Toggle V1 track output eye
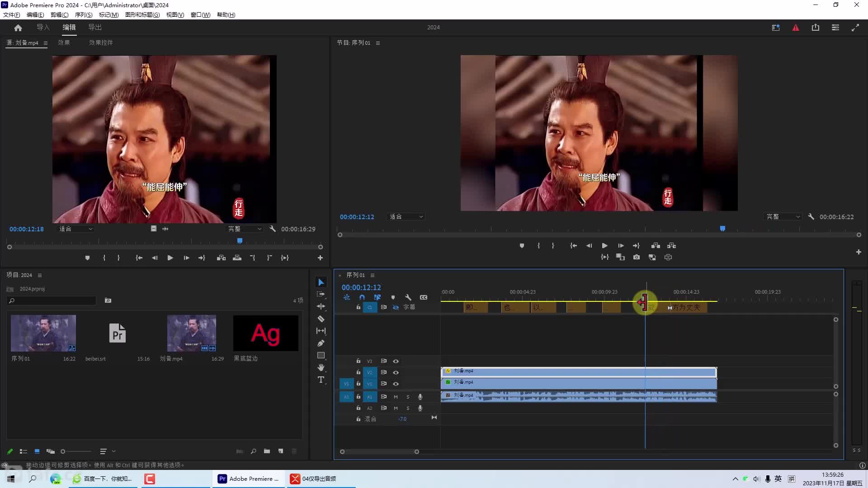 pyautogui.click(x=396, y=384)
